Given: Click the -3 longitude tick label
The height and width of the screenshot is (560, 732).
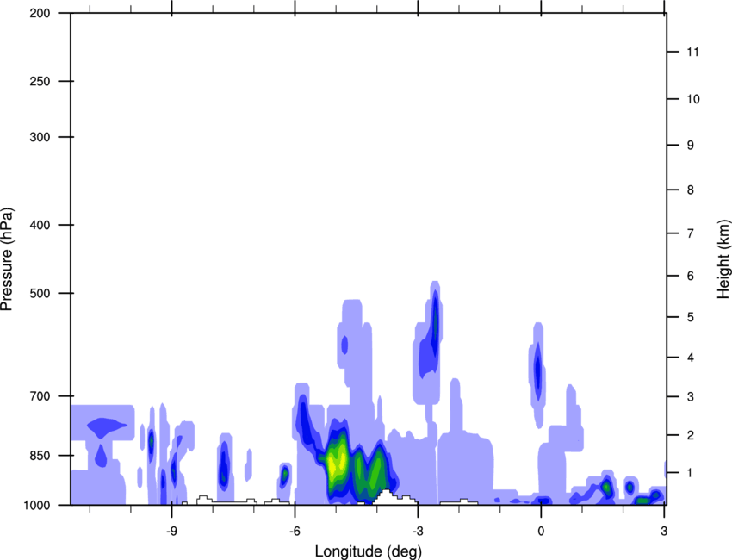Looking at the screenshot, I should [x=418, y=531].
